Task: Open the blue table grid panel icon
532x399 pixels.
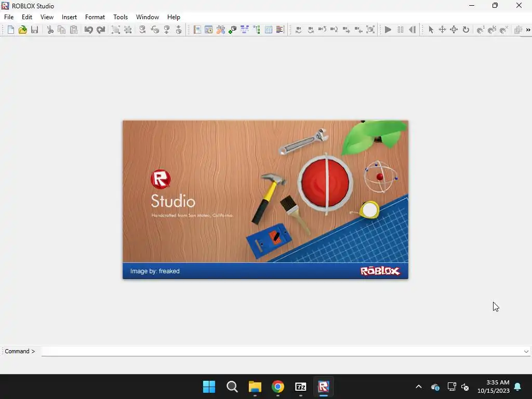Action: (x=269, y=30)
